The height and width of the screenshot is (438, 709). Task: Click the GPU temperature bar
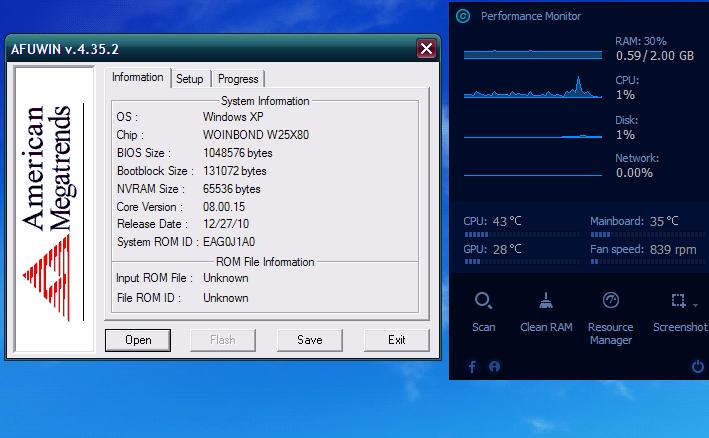click(x=521, y=261)
